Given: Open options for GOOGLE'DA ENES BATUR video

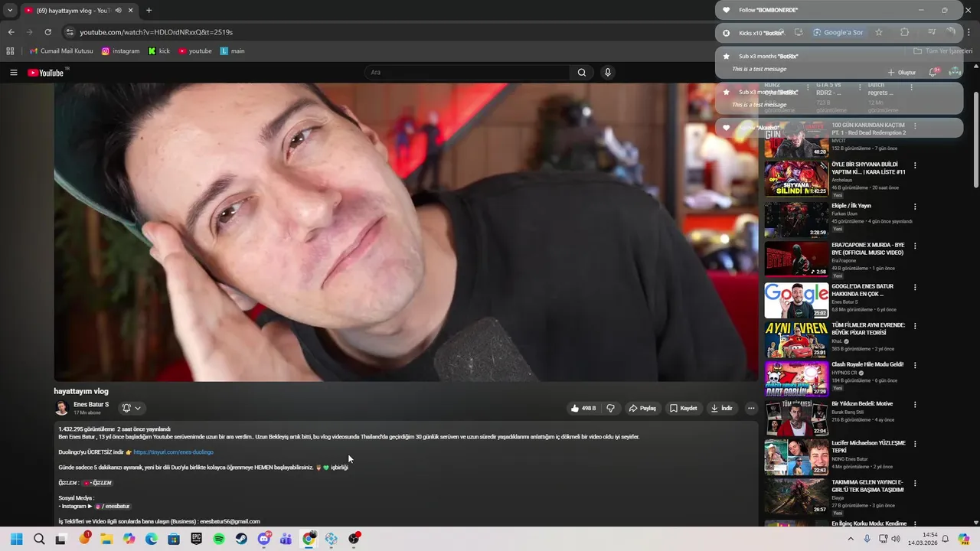Looking at the screenshot, I should pos(915,286).
